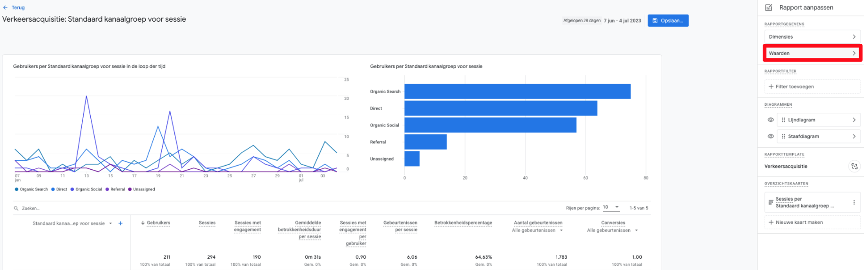Expand the Standaard kanaalgroep dimension dropdown
868x270 pixels.
(110, 223)
